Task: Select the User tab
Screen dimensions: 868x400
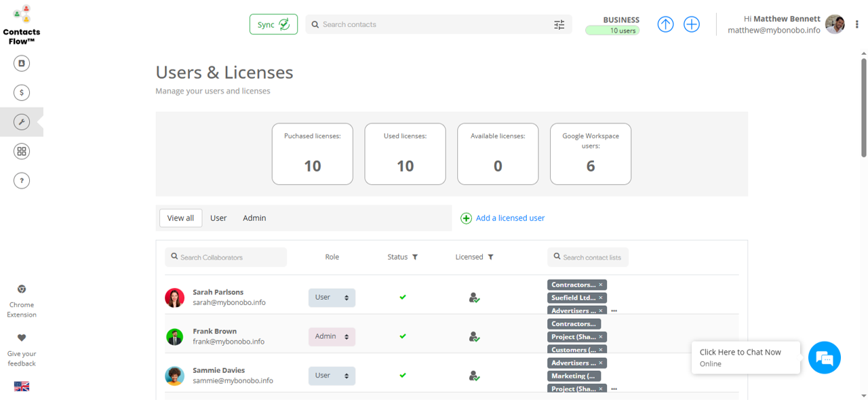Action: 218,218
